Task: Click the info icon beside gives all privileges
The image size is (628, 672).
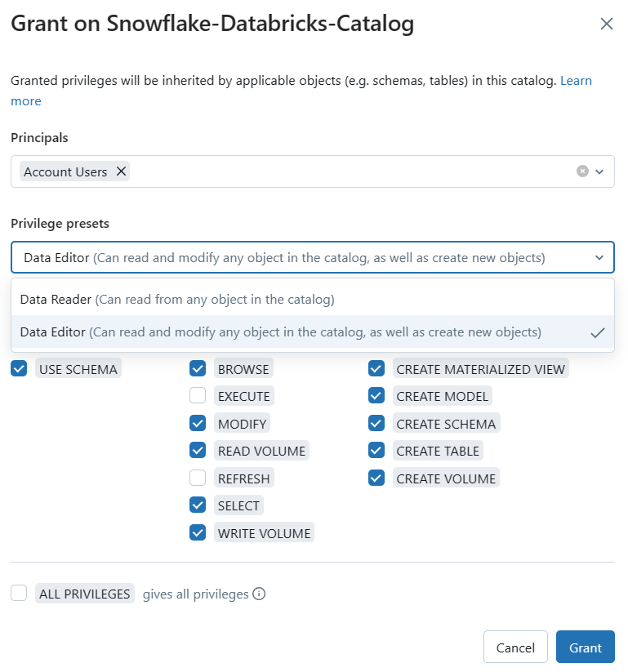Action: [259, 594]
